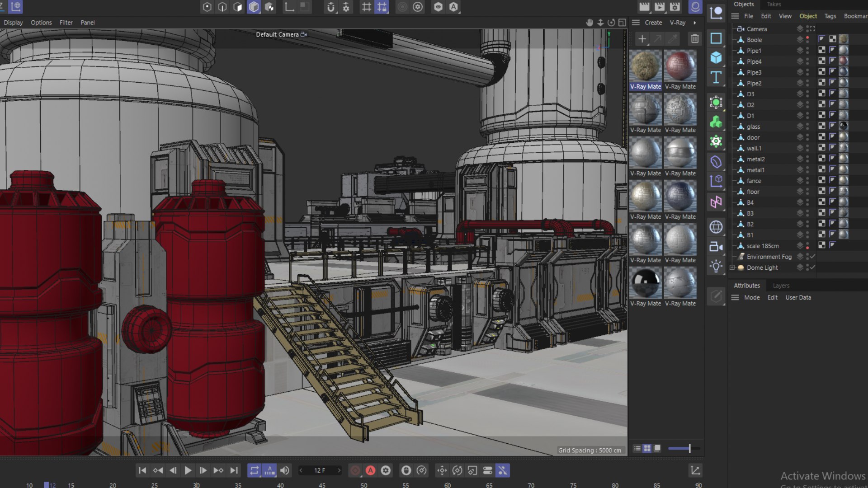Toggle sound during playback
Image resolution: width=868 pixels, height=488 pixels.
[285, 470]
